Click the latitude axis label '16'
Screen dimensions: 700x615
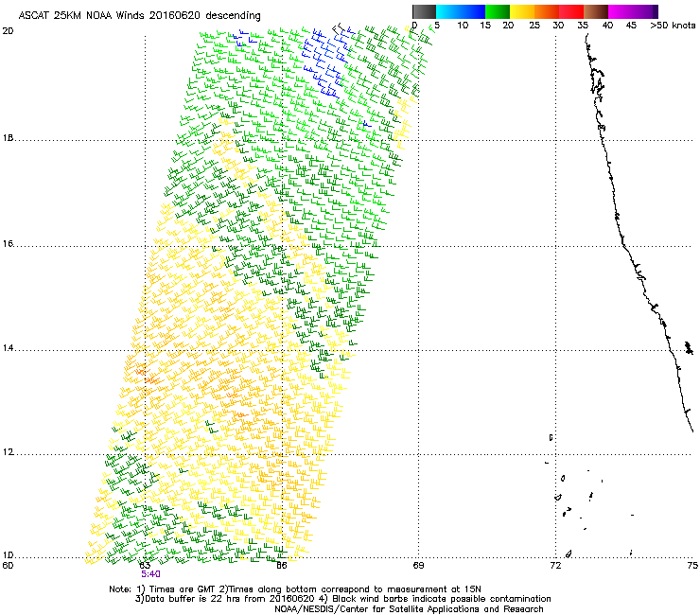pos(8,244)
